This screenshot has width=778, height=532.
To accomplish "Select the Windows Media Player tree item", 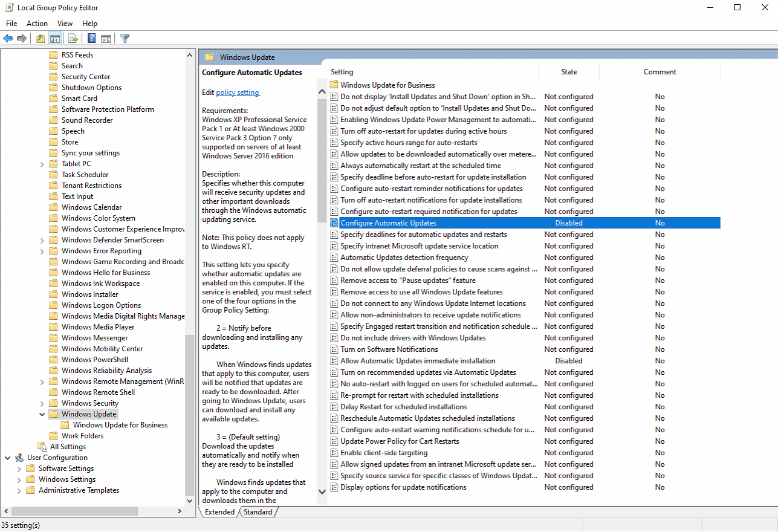I will tap(98, 327).
